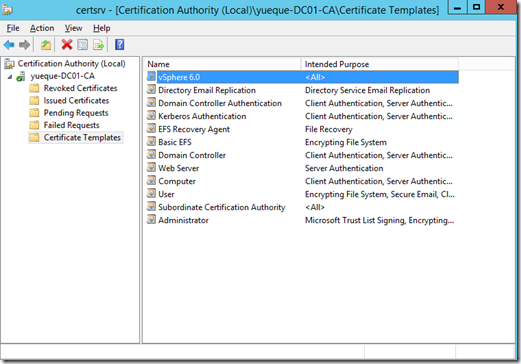Open the View menu

click(73, 28)
